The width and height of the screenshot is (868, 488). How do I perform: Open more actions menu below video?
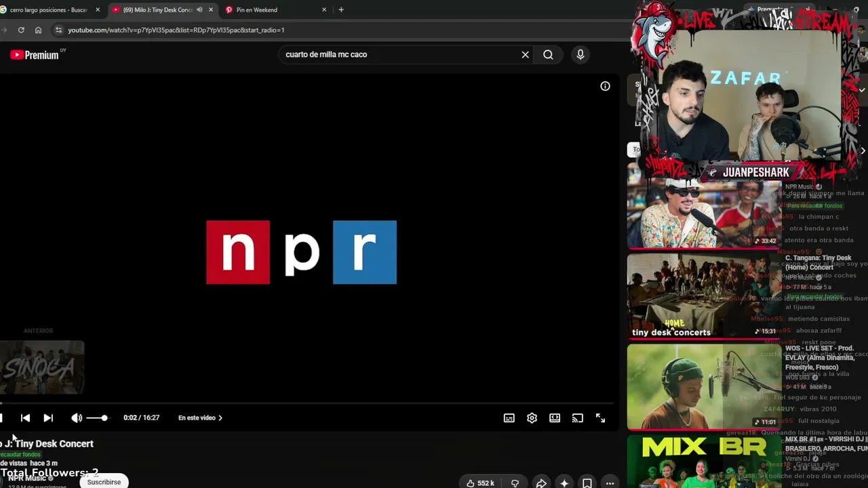[x=610, y=483]
